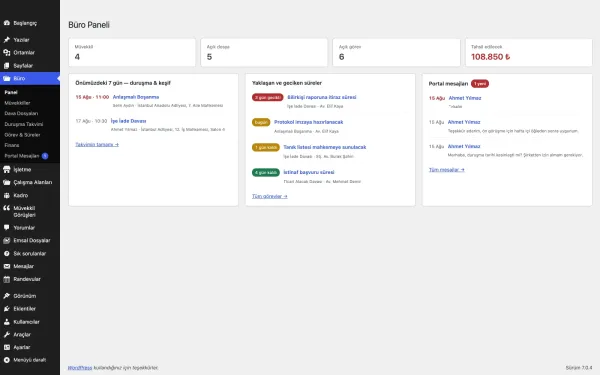Click the 108.850 ₺ receivable amount
This screenshot has height=375, width=600.
pyautogui.click(x=491, y=57)
